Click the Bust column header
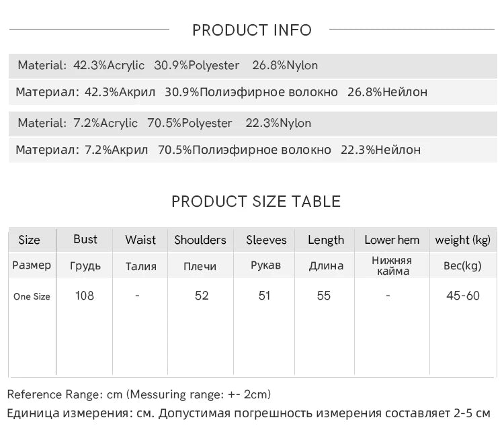Screen dimensions: 504x438 tap(85, 239)
